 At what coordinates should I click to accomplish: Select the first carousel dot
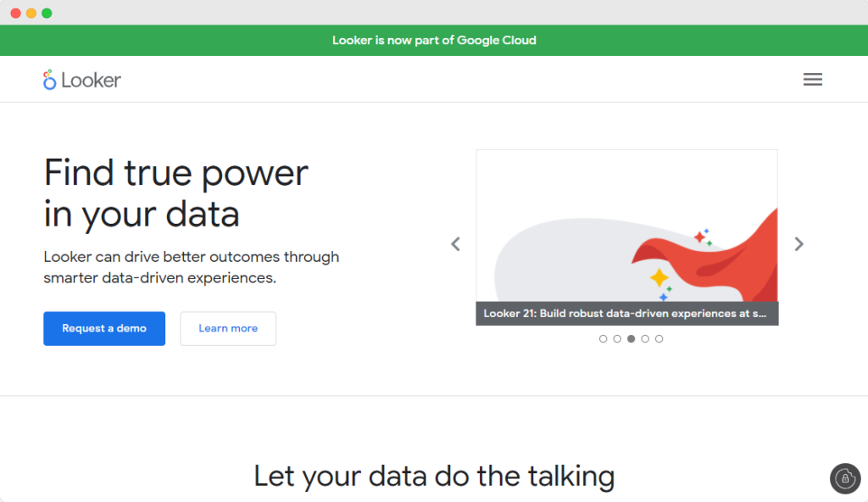click(603, 338)
